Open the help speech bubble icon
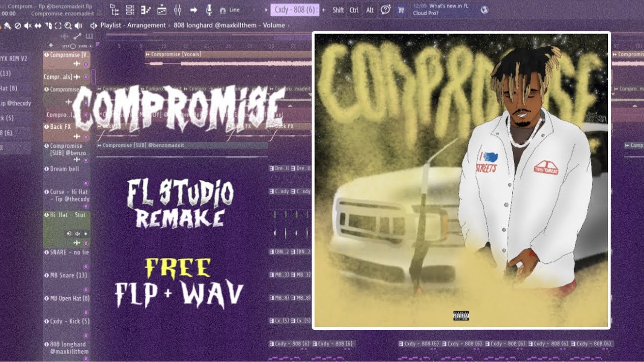 (x=385, y=10)
